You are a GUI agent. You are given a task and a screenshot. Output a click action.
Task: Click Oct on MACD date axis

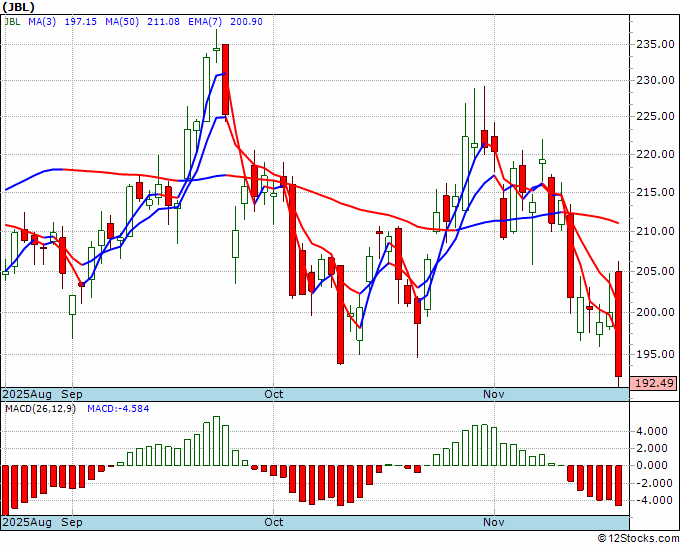pos(274,522)
